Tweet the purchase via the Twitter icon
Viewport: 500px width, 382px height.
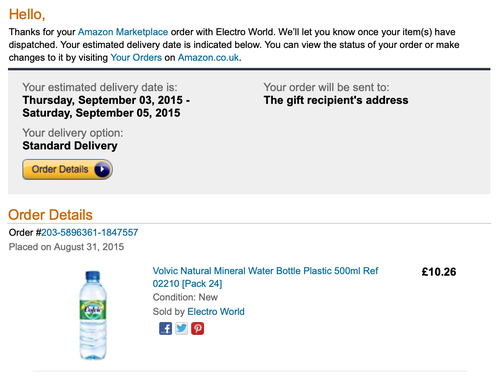pos(181,329)
